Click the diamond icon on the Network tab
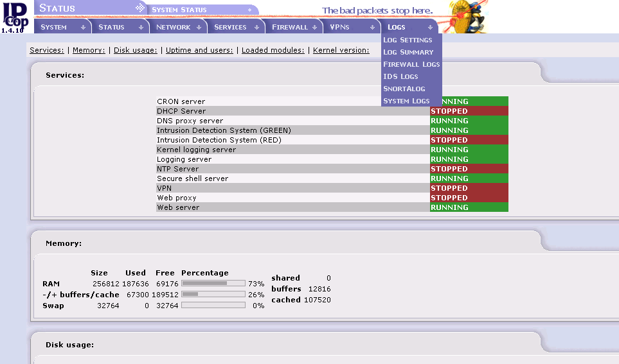Screen dimensions: 619x364 pos(199,27)
